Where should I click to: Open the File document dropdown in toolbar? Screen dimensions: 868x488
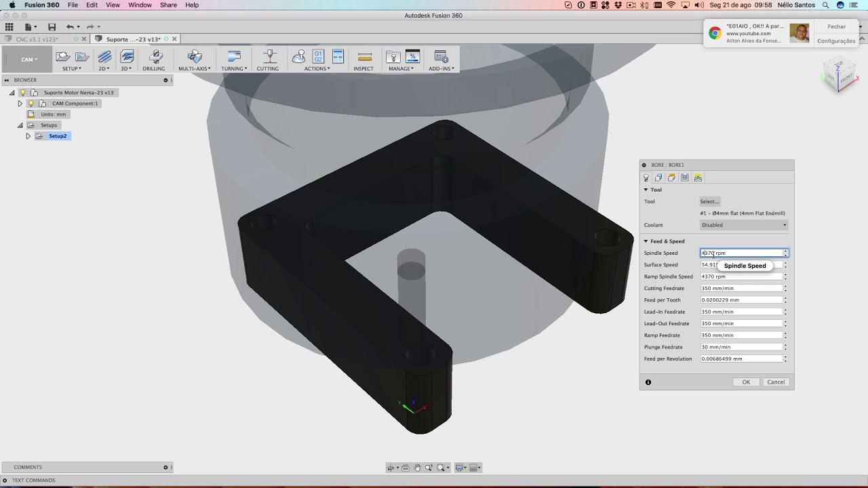[30, 27]
